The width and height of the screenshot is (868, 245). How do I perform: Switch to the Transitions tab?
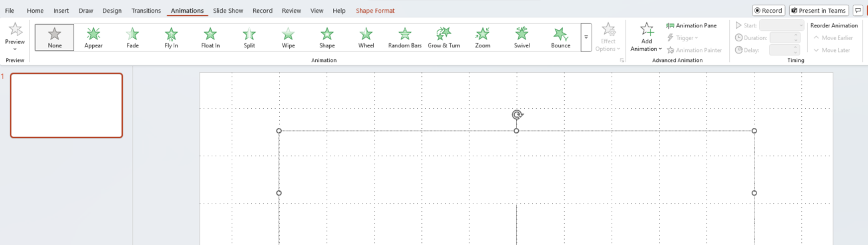(x=146, y=11)
